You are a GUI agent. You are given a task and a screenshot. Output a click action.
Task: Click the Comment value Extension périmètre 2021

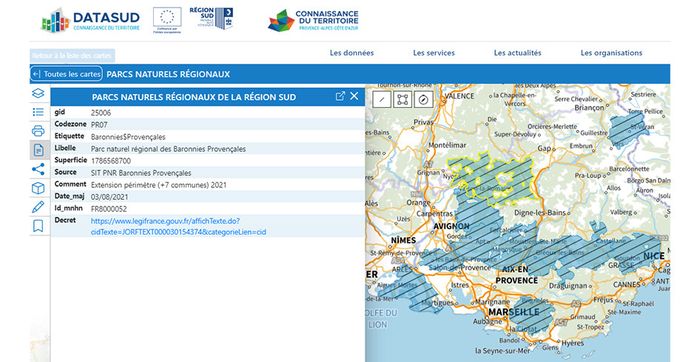(x=158, y=185)
